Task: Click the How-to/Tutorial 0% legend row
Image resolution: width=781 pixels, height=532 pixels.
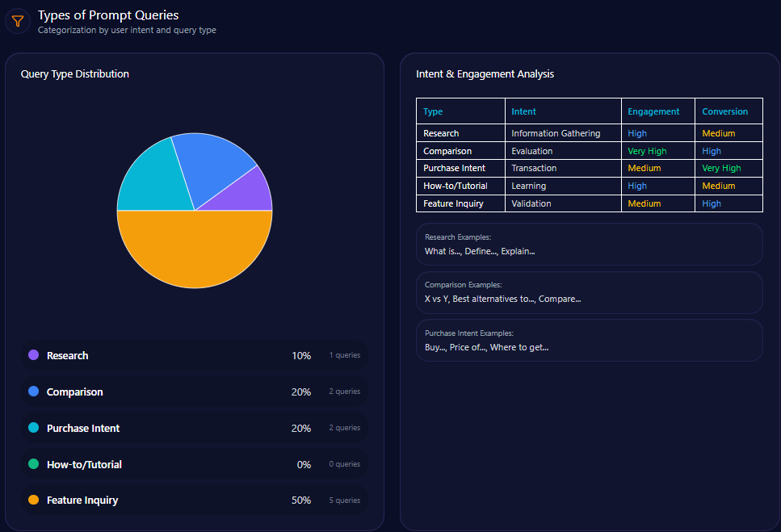Action: [194, 464]
